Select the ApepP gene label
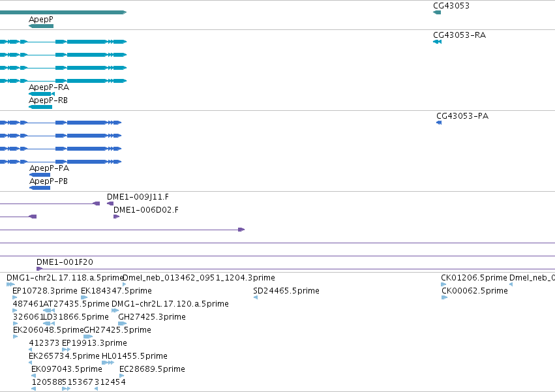 41,20
